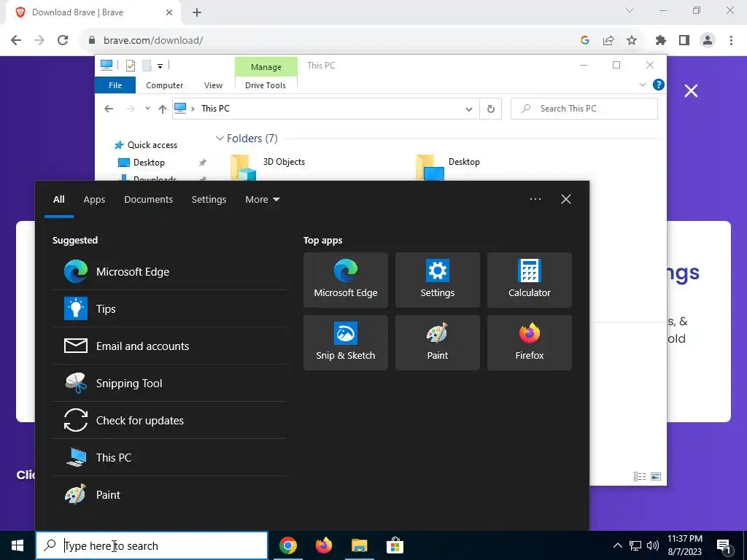Click File Explorer back arrow
747x560 pixels.
point(109,109)
